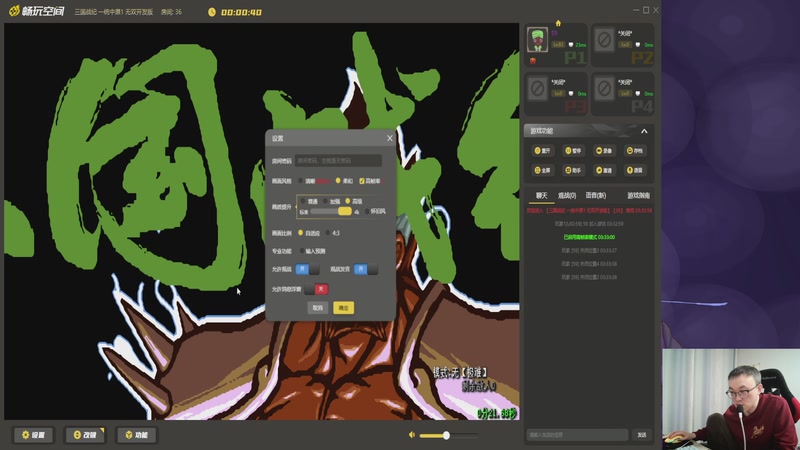Click yellow 确定 confirm button

coord(343,308)
